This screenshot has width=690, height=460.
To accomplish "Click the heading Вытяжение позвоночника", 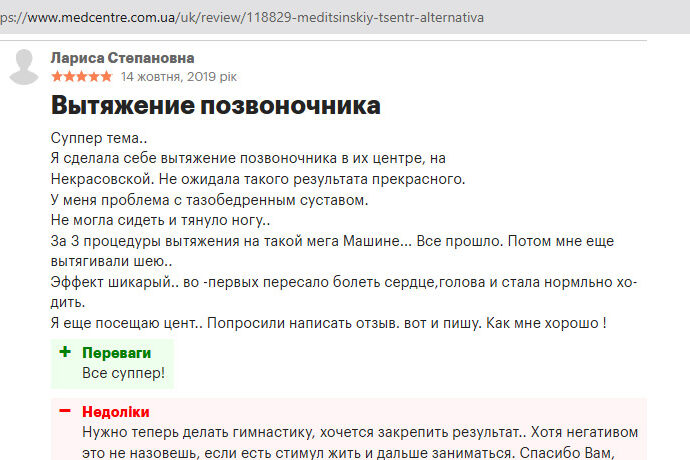I will [x=215, y=106].
